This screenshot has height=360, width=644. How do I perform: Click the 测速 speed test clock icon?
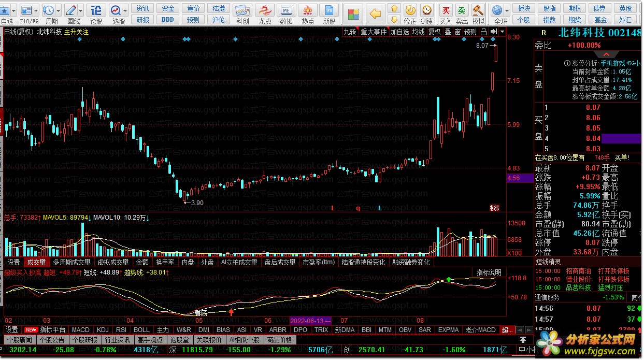426,10
